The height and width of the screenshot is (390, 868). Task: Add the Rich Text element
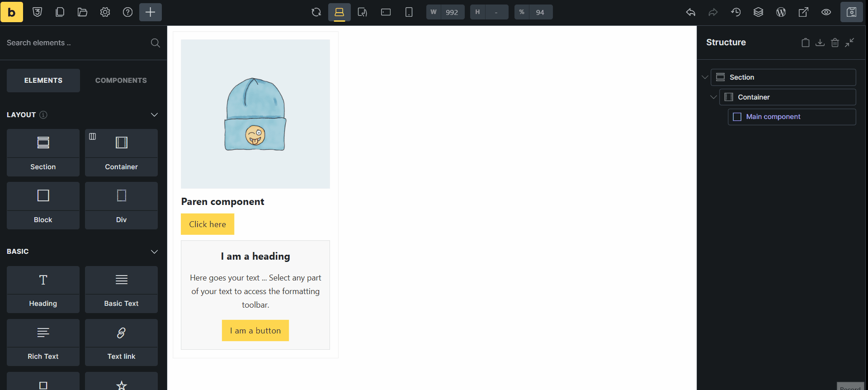pyautogui.click(x=43, y=342)
